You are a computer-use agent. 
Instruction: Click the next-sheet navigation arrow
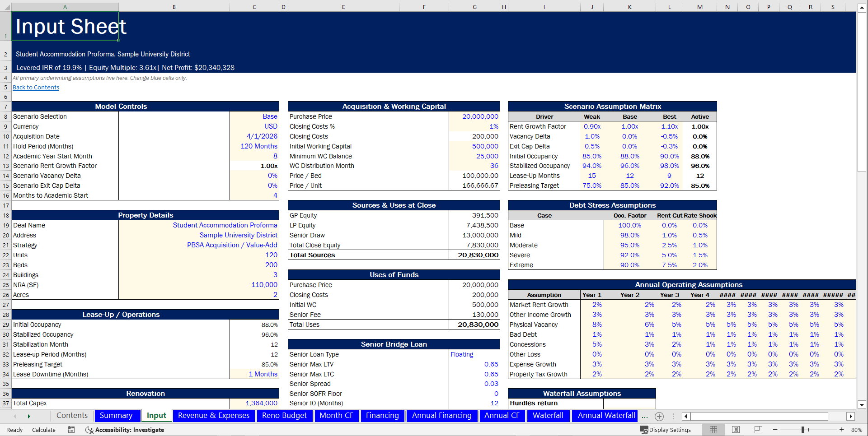(x=29, y=416)
